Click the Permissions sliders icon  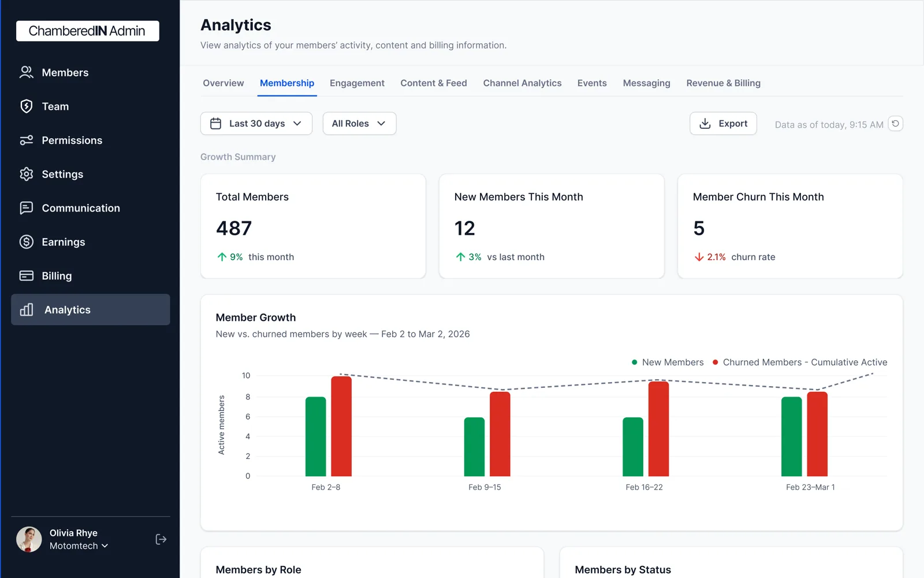[x=27, y=140]
